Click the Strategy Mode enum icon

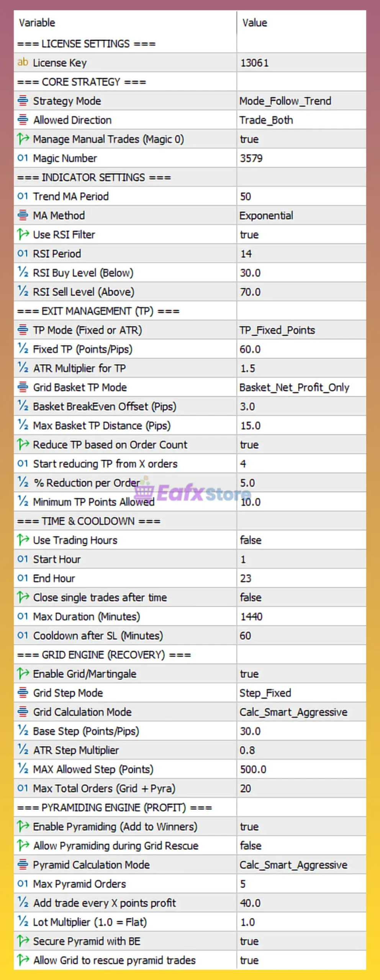point(23,101)
